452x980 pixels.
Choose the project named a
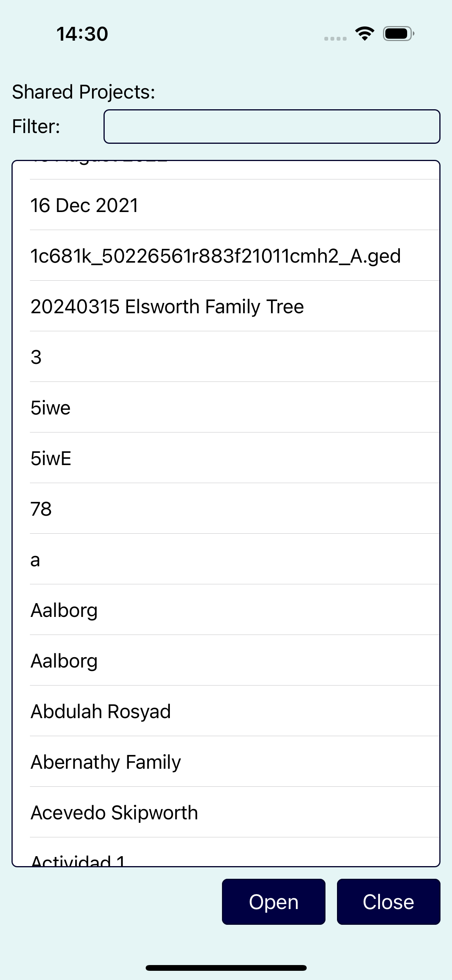[x=235, y=559]
